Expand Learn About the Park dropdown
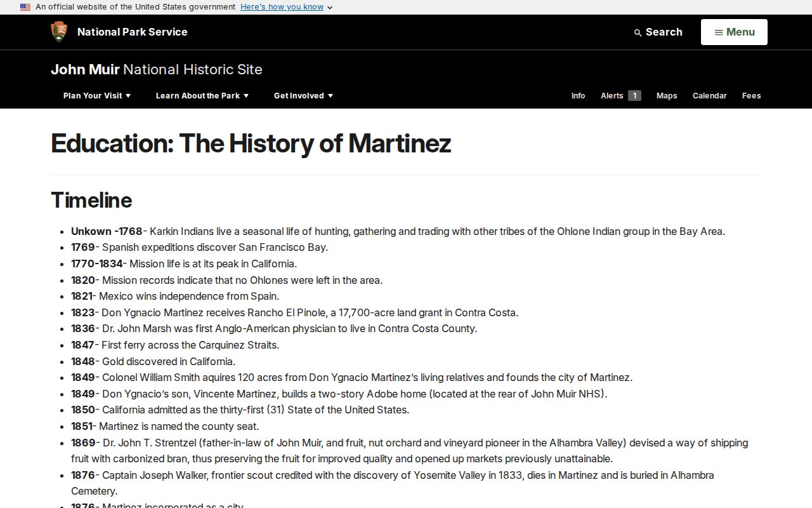 [x=202, y=96]
